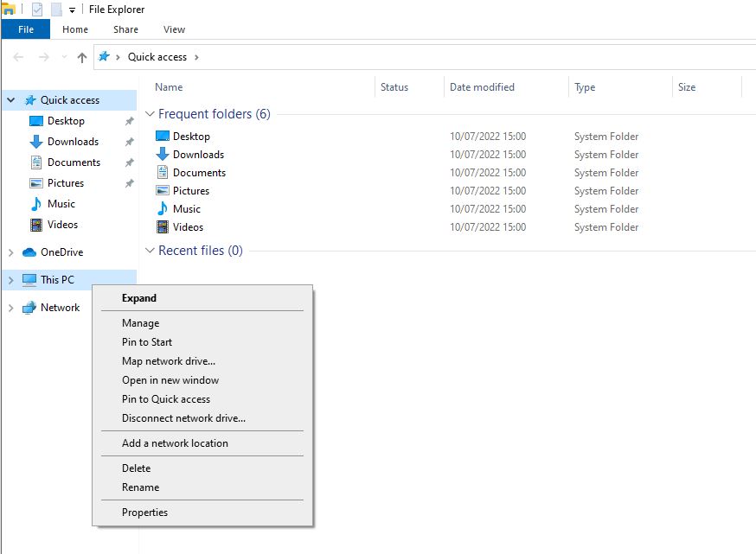Collapse the Frequent folders group
The height and width of the screenshot is (554, 756).
(x=151, y=114)
